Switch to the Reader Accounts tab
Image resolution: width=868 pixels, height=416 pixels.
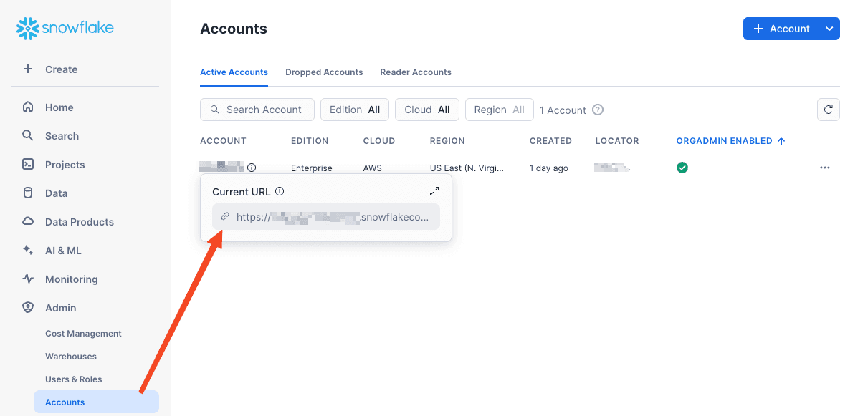pyautogui.click(x=416, y=72)
